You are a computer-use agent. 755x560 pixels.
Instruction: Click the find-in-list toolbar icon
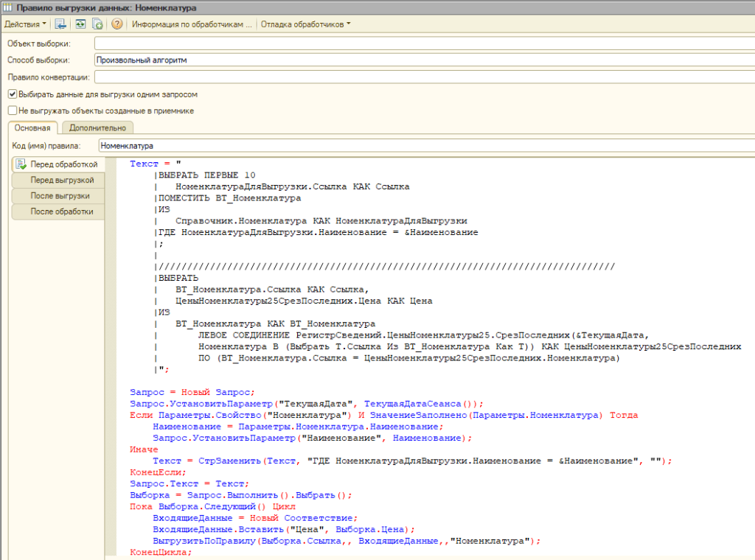61,24
